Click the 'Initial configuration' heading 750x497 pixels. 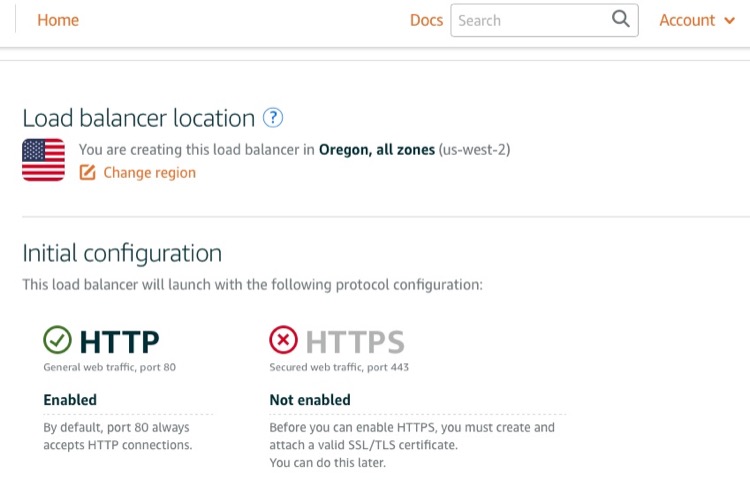(122, 253)
